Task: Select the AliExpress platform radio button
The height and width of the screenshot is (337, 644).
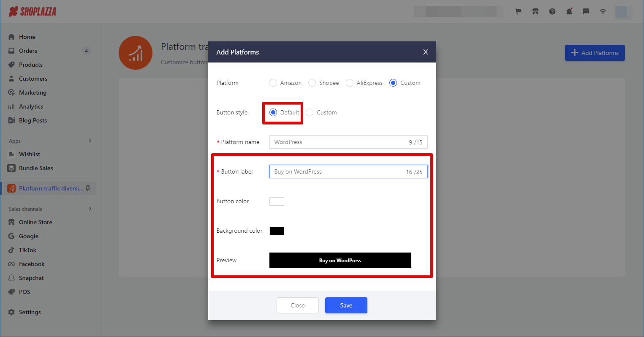Action: [x=350, y=83]
